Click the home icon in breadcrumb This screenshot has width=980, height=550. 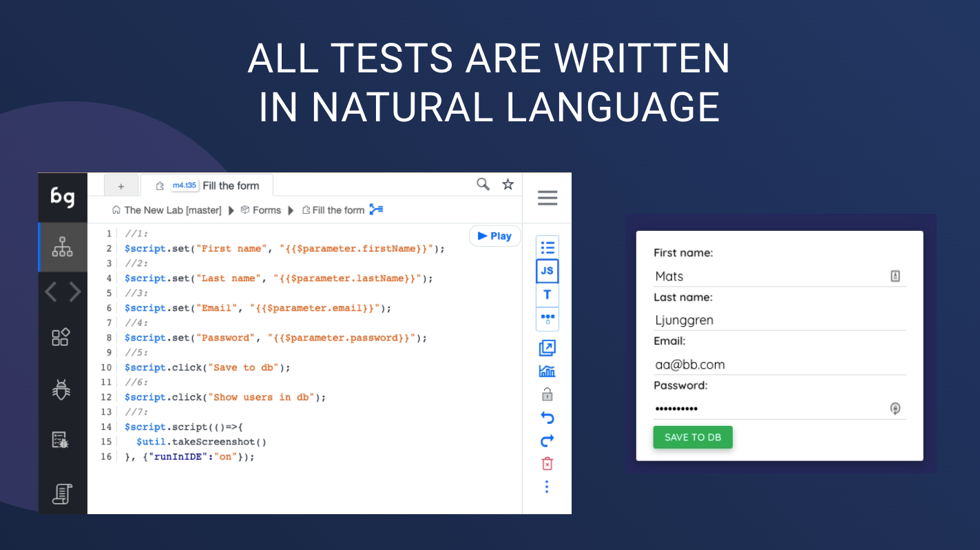[x=116, y=210]
